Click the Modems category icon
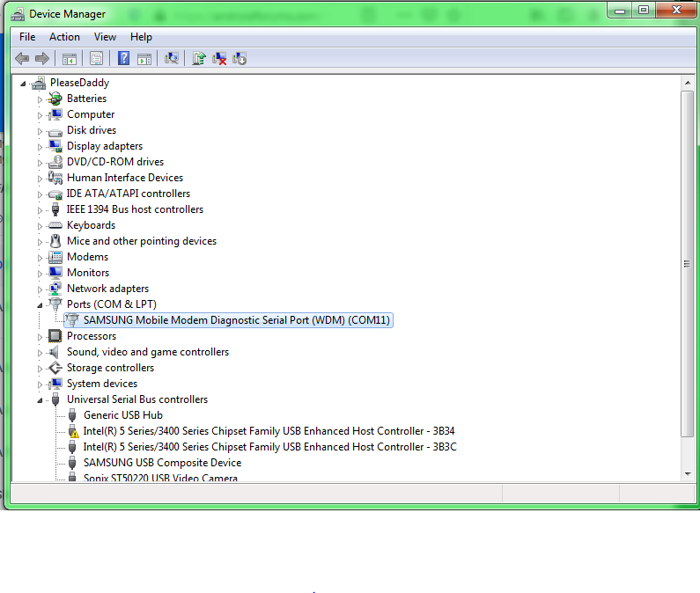The width and height of the screenshot is (700, 593). tap(55, 257)
